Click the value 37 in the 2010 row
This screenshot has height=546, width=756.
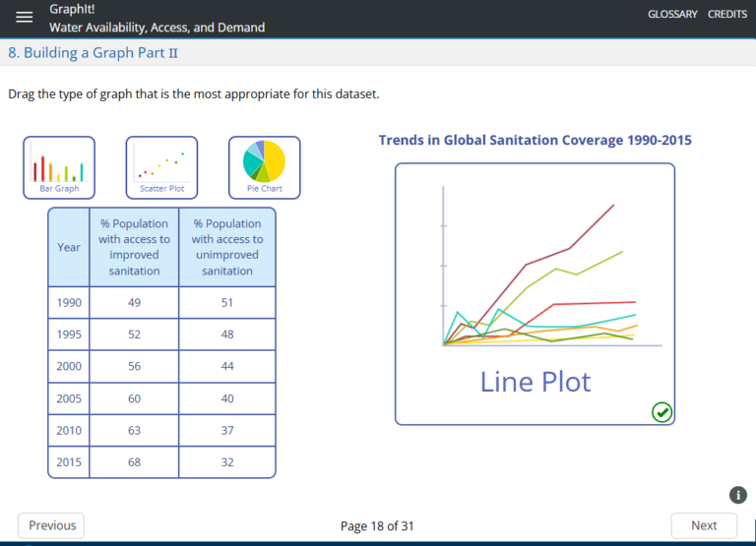coord(227,430)
